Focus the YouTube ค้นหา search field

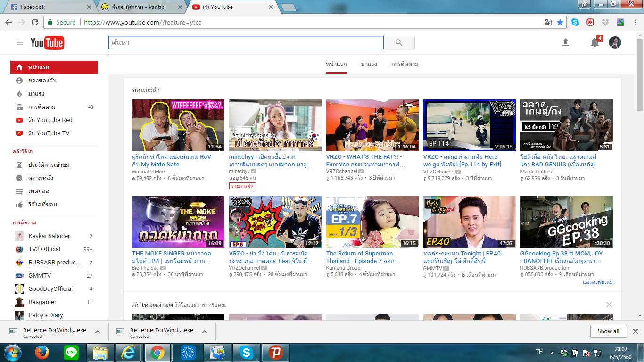point(246,43)
